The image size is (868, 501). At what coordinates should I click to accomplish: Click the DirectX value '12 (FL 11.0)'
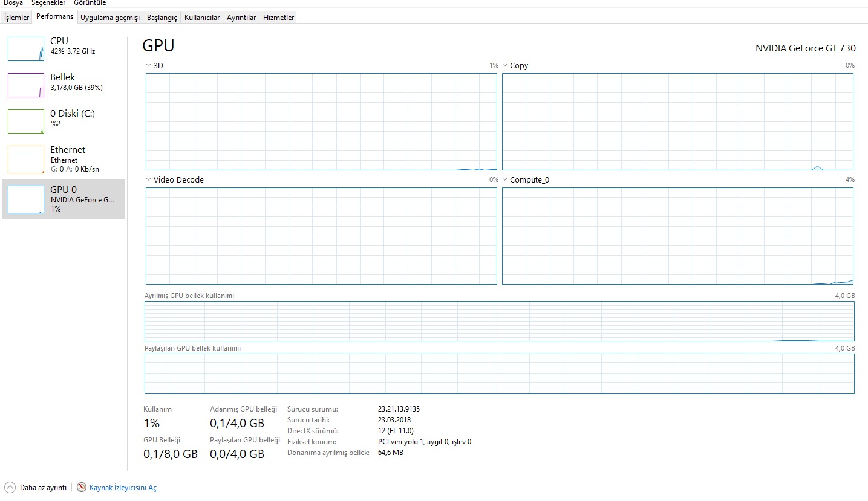396,431
